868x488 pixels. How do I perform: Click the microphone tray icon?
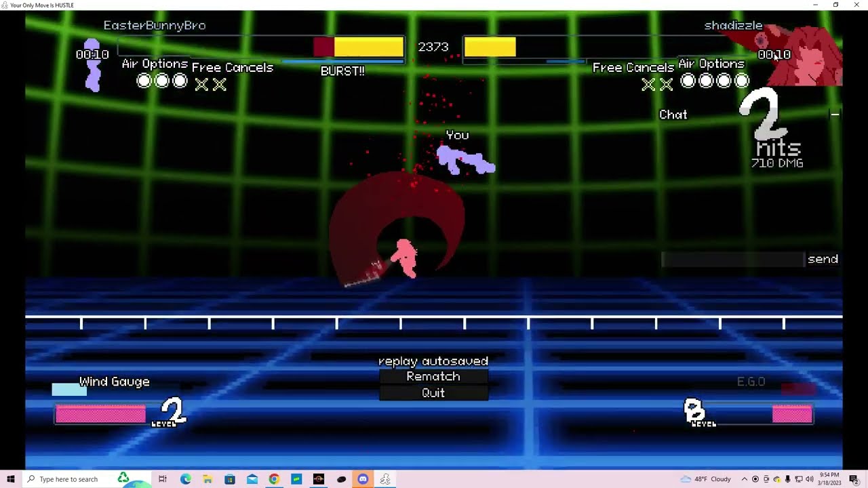(788, 479)
